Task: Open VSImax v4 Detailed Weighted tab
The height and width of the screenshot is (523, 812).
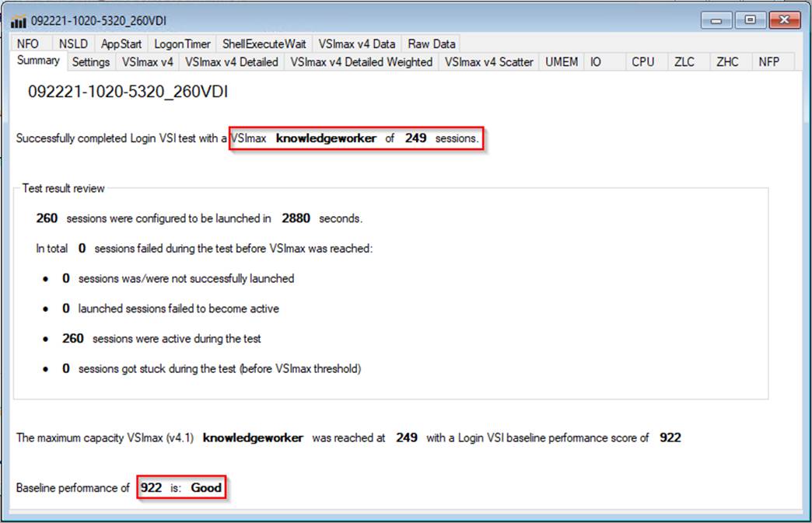Action: click(362, 62)
